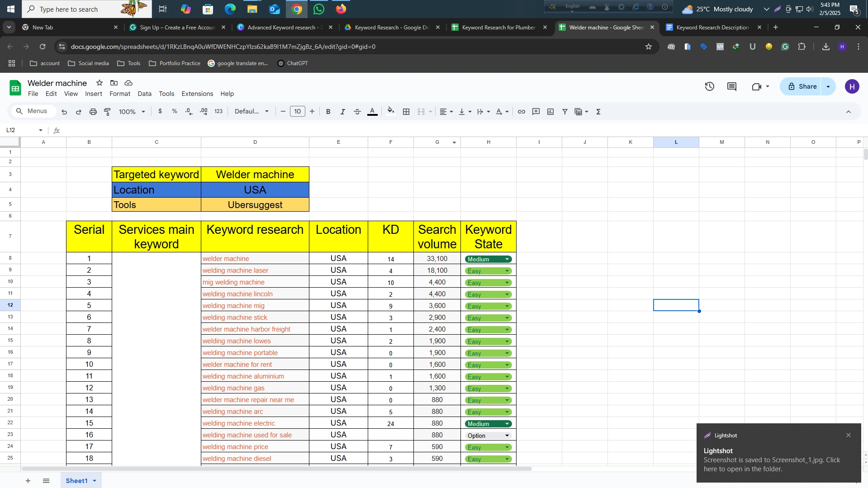Apply strikethrough formatting
Viewport: 868px width, 488px height.
(357, 111)
